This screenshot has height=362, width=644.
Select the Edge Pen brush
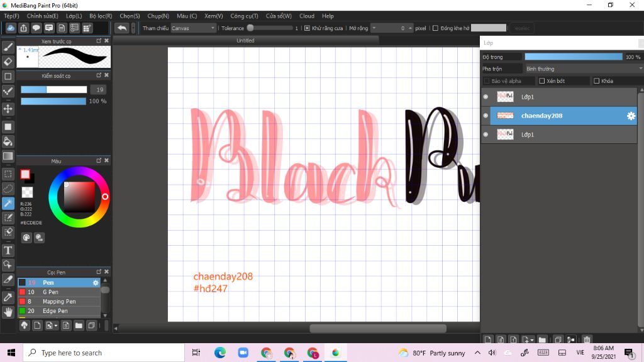click(58, 310)
